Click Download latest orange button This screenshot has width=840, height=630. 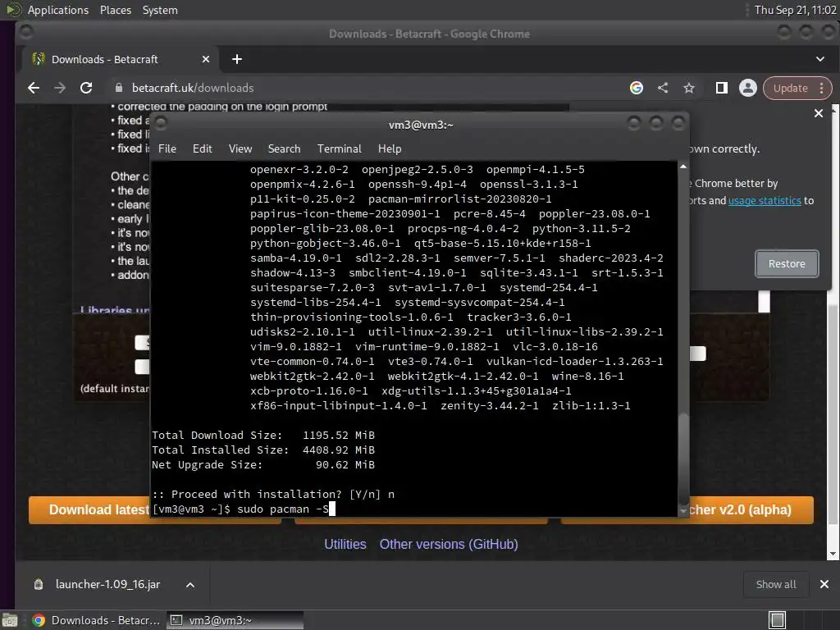tap(90, 509)
